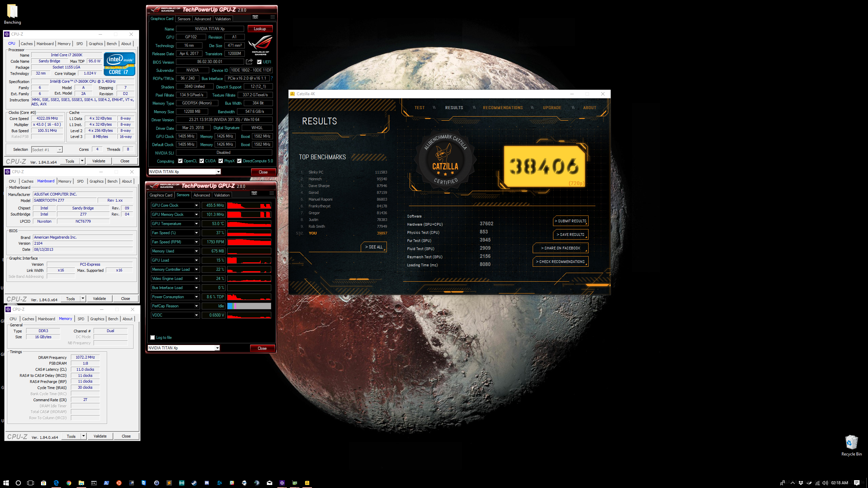Launch Ubuntu from taskbar

tap(119, 483)
